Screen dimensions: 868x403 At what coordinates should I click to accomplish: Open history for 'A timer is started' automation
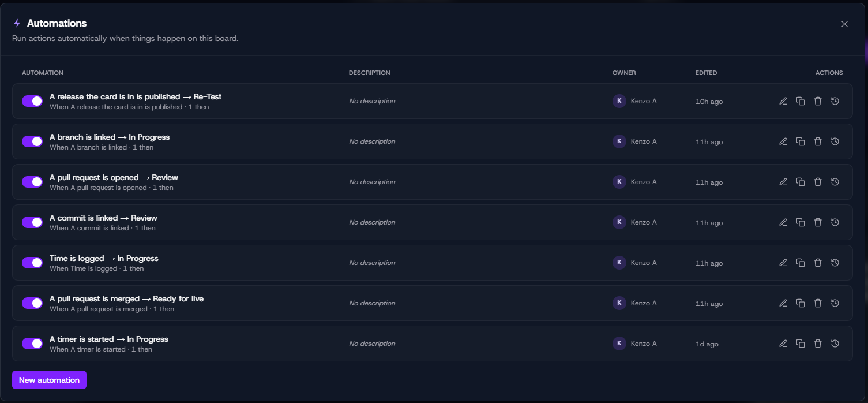point(835,344)
